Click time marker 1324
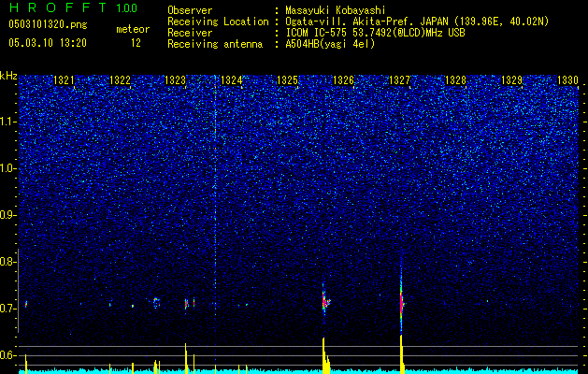The height and width of the screenshot is (374, 588). 232,80
